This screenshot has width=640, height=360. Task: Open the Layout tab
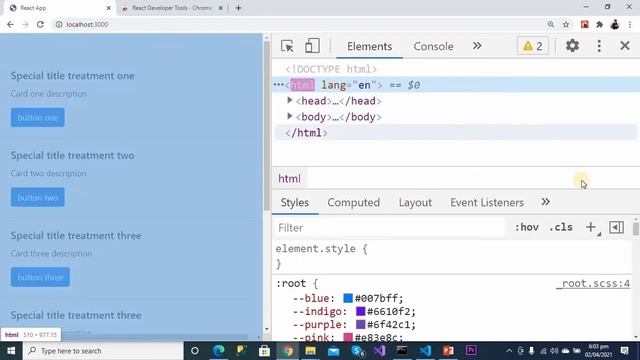click(x=415, y=202)
